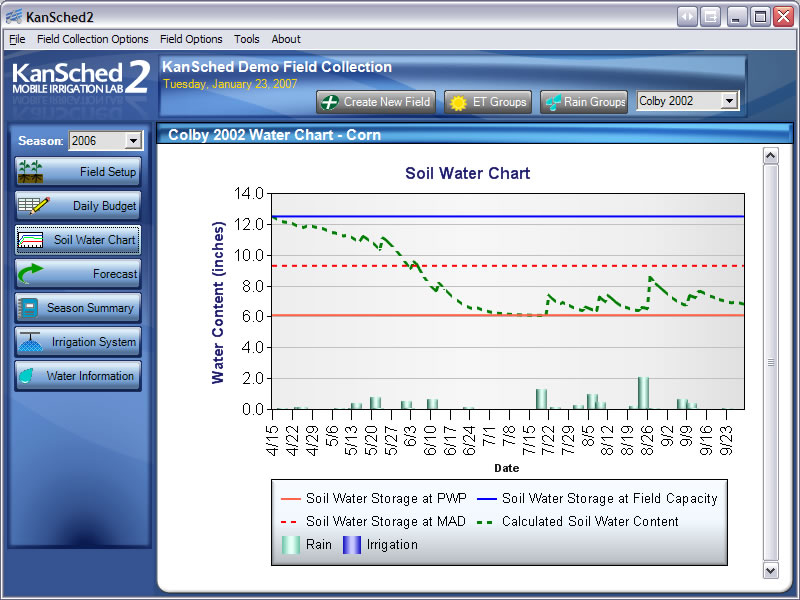Open the Field Options menu

(191, 39)
